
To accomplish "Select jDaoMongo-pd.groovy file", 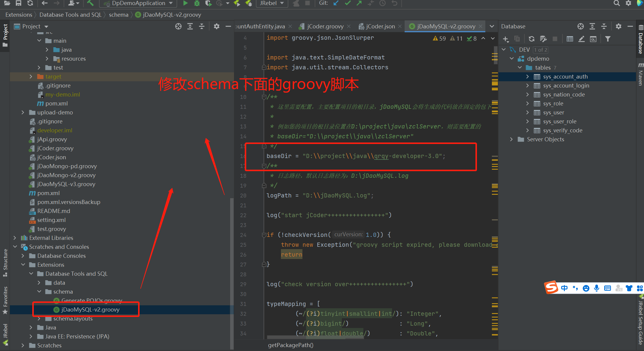I will click(67, 166).
